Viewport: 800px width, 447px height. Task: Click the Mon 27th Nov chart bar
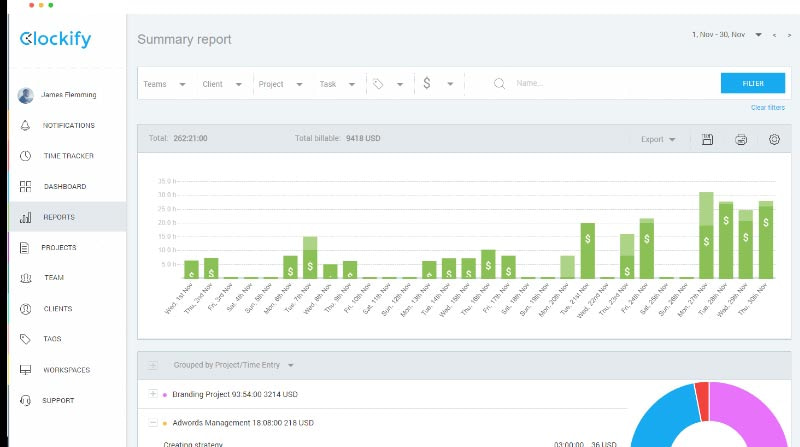706,235
